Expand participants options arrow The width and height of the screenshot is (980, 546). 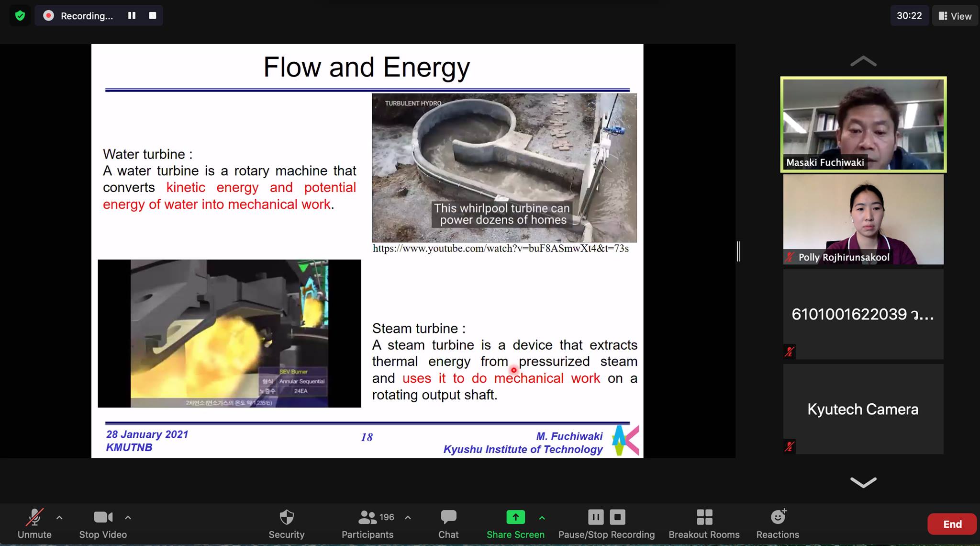pyautogui.click(x=408, y=518)
